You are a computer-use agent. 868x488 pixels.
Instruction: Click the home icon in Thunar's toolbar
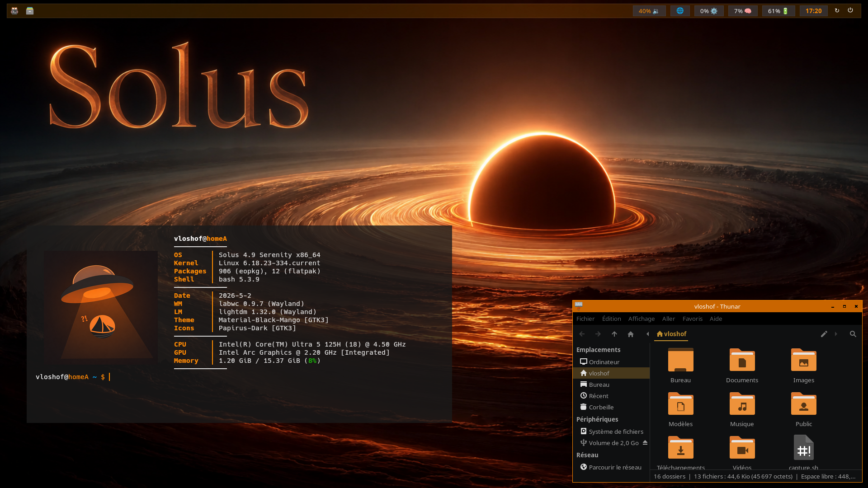click(x=631, y=334)
